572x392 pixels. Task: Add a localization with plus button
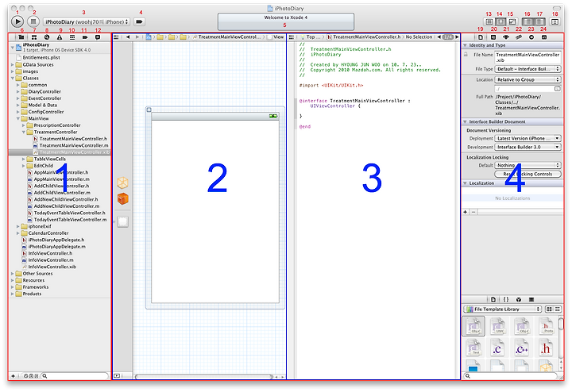[x=466, y=212]
